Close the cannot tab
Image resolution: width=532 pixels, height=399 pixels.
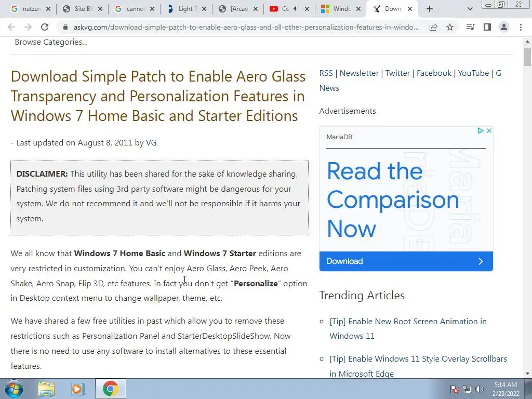(152, 9)
